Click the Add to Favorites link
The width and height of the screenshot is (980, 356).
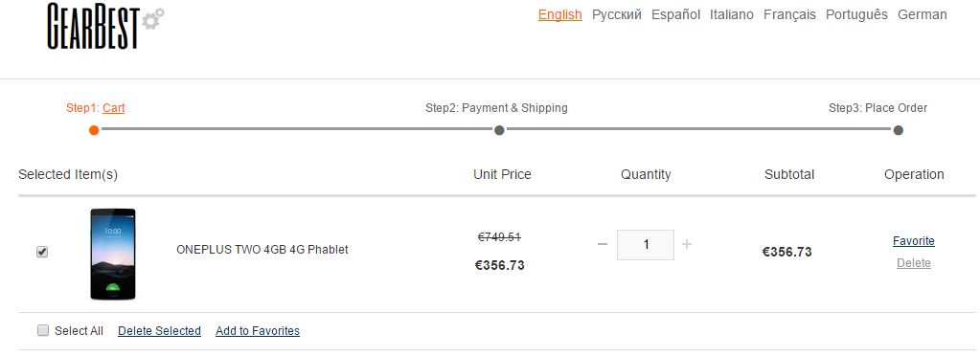pos(258,330)
